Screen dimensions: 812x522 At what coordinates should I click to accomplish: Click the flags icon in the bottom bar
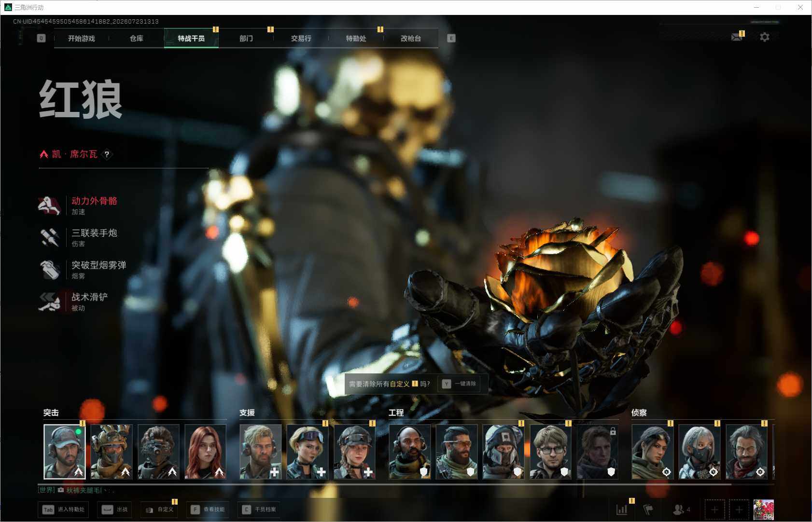click(x=648, y=509)
